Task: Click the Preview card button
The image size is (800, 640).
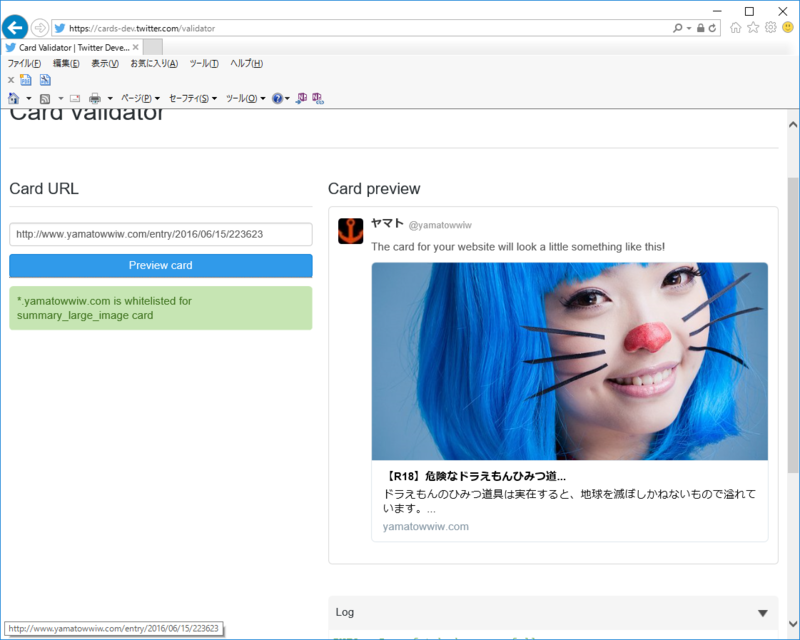Action: [161, 265]
